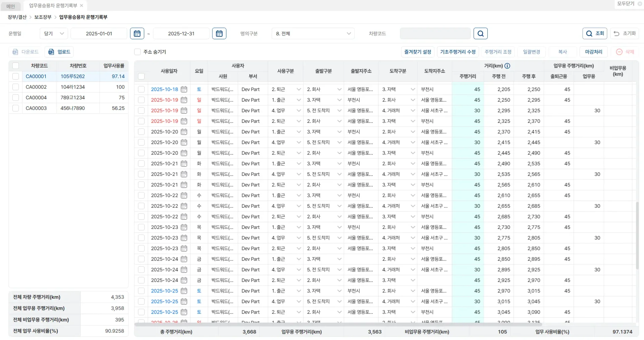Toggle the hide address checkbox (주소 숨기기)
This screenshot has width=644, height=340.
point(137,52)
